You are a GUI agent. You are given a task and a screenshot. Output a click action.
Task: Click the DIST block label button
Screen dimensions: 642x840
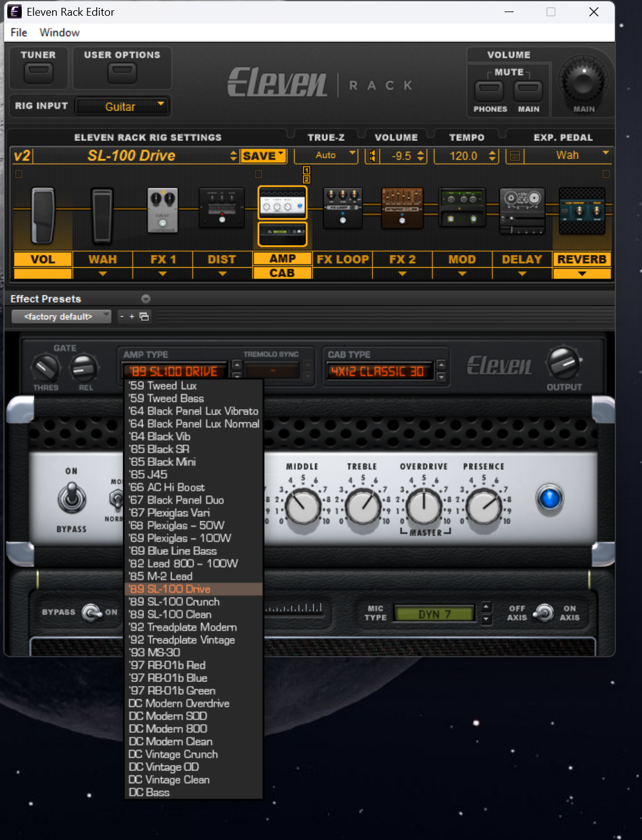click(x=222, y=260)
